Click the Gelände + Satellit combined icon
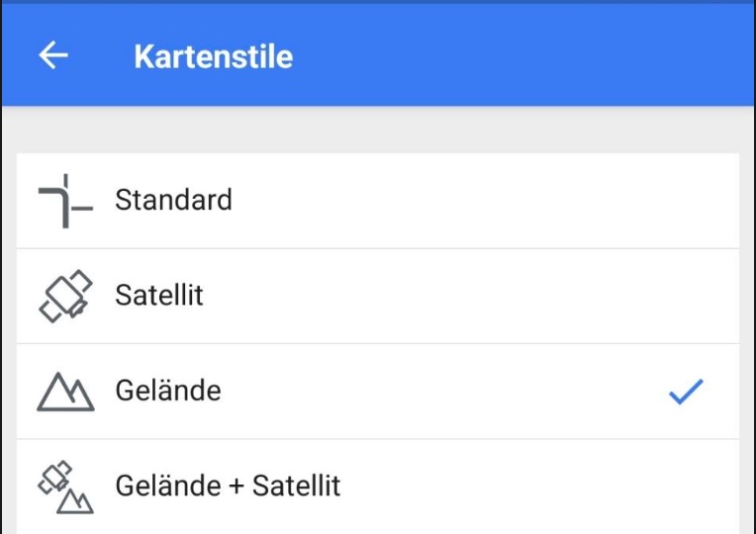The width and height of the screenshot is (756, 534). [x=65, y=487]
